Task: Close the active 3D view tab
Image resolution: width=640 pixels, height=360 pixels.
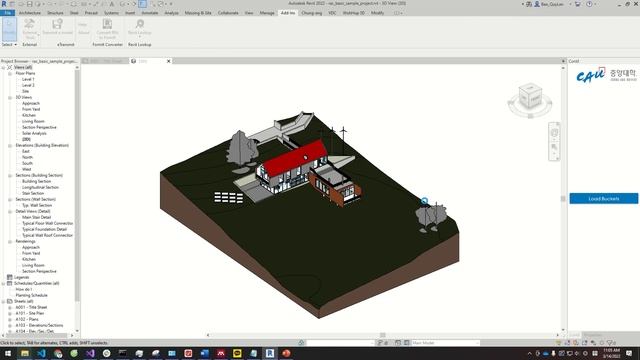Action: (x=169, y=61)
